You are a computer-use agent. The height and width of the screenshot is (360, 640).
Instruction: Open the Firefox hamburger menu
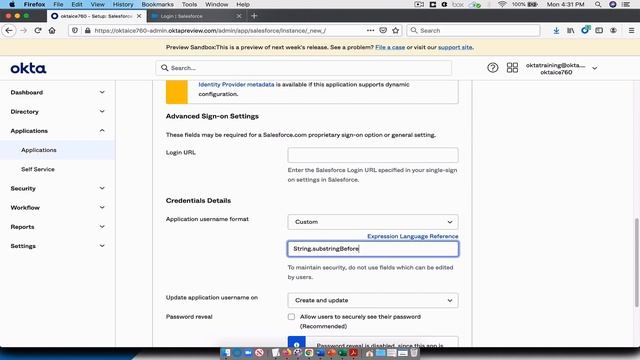pyautogui.click(x=631, y=31)
